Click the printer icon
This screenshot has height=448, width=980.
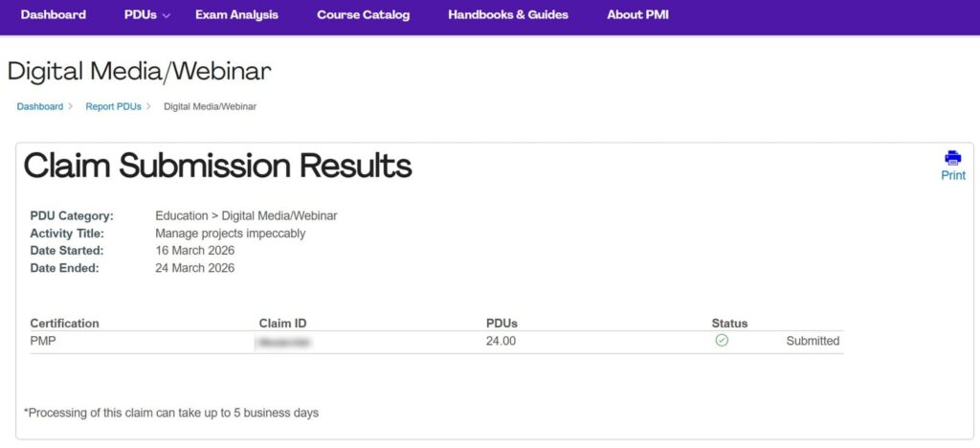(953, 158)
